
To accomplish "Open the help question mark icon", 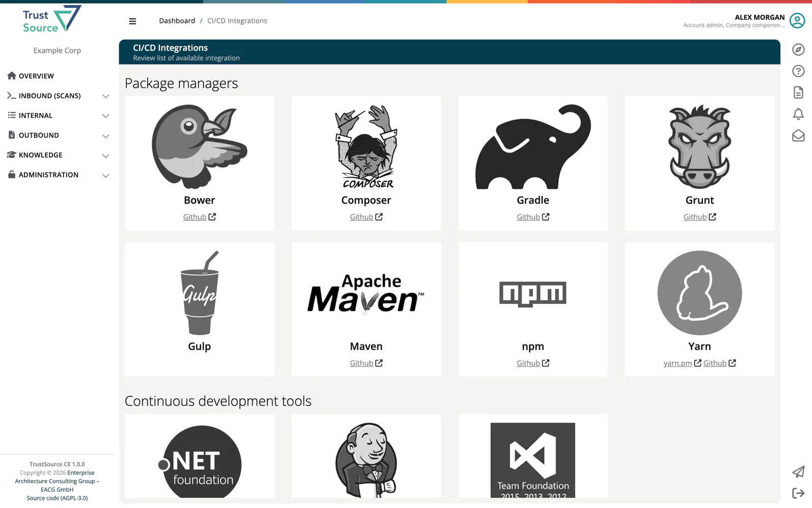I will coord(798,71).
